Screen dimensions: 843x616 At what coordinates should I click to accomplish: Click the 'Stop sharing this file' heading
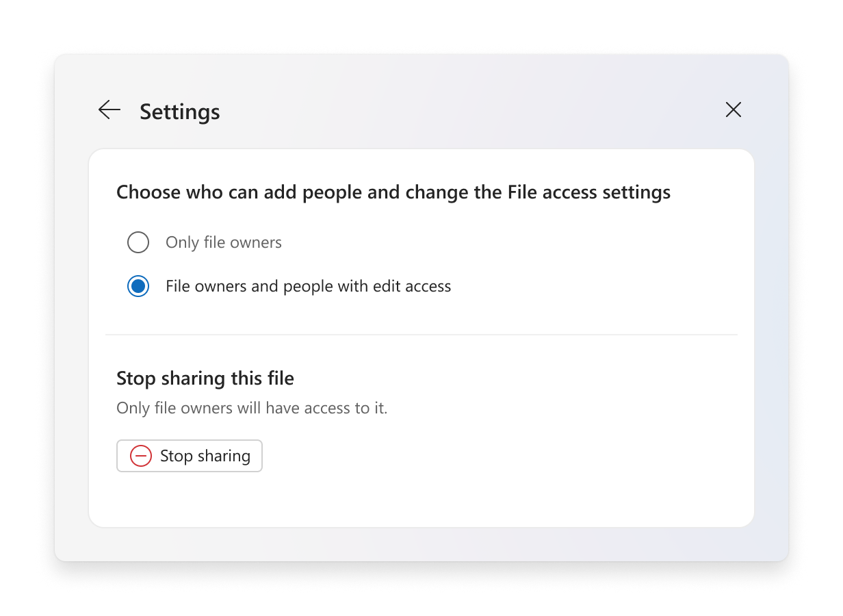click(205, 378)
